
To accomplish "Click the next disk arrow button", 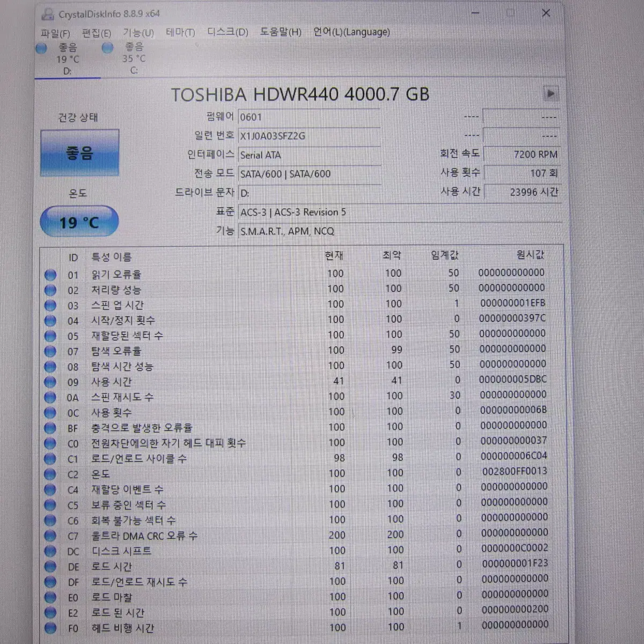I will pyautogui.click(x=550, y=93).
